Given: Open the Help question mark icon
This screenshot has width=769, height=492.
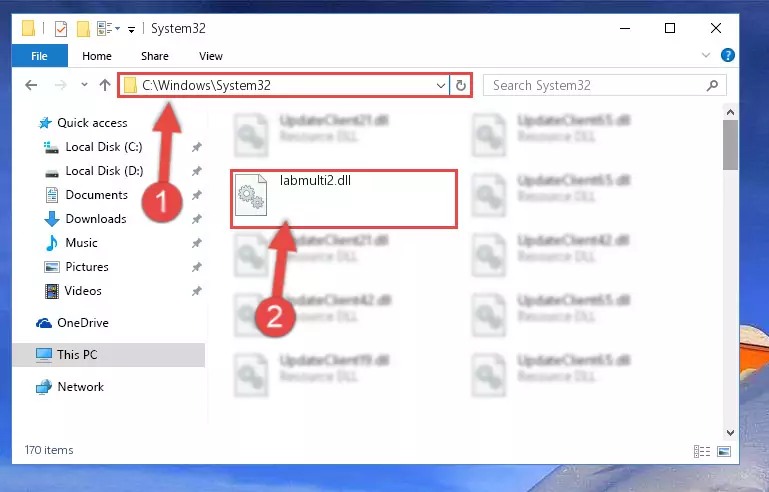Looking at the screenshot, I should tap(727, 55).
